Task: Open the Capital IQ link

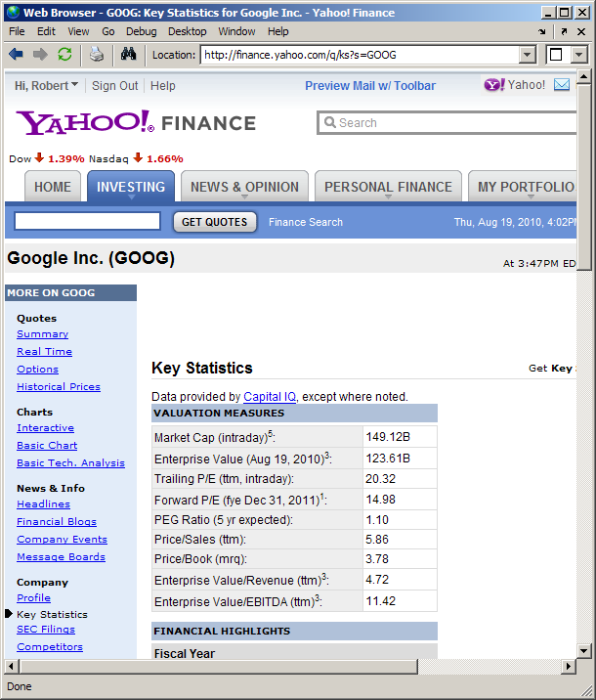Action: [271, 397]
